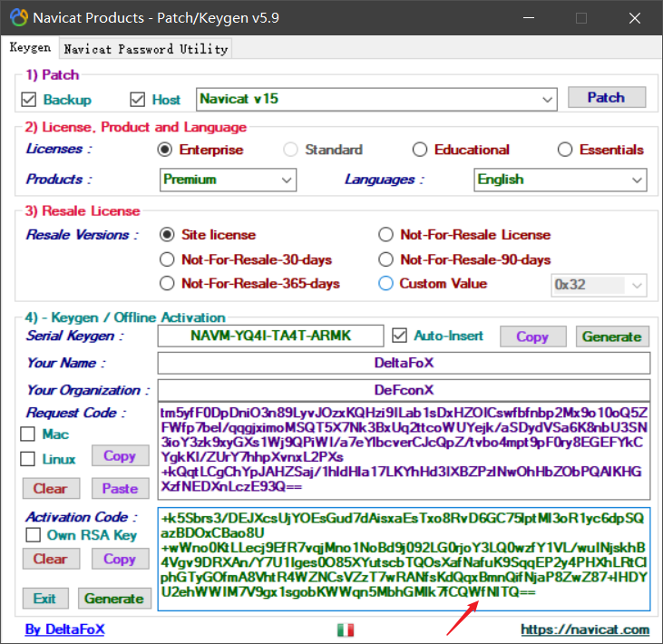Generate the Activation Code
This screenshot has height=644, width=663.
[114, 599]
